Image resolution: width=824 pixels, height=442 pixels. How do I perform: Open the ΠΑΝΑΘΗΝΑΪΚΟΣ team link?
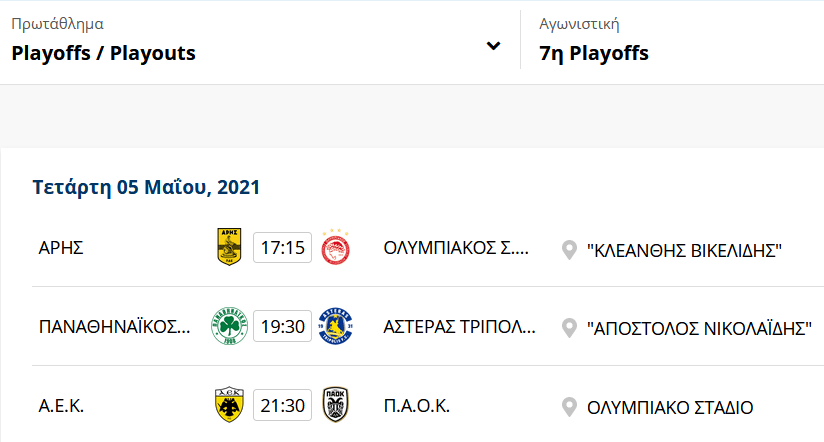(114, 328)
